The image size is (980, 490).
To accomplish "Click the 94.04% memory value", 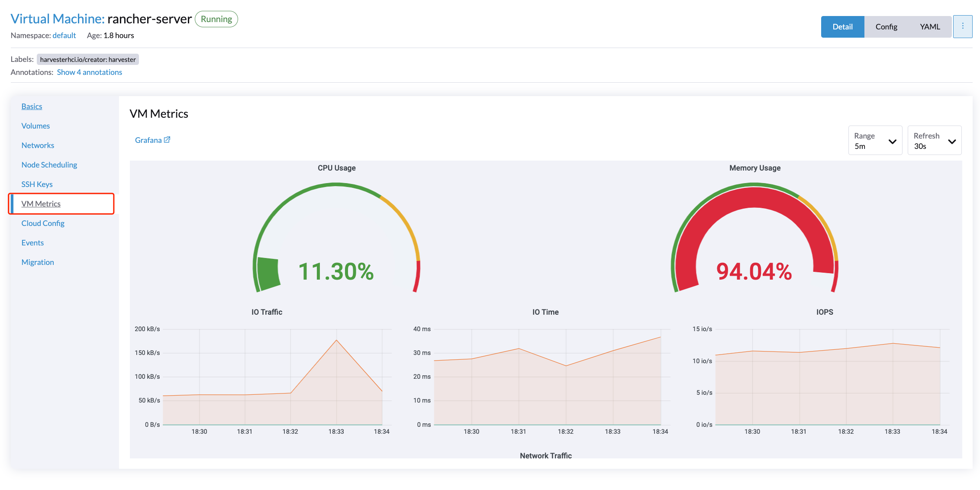I will pos(754,271).
